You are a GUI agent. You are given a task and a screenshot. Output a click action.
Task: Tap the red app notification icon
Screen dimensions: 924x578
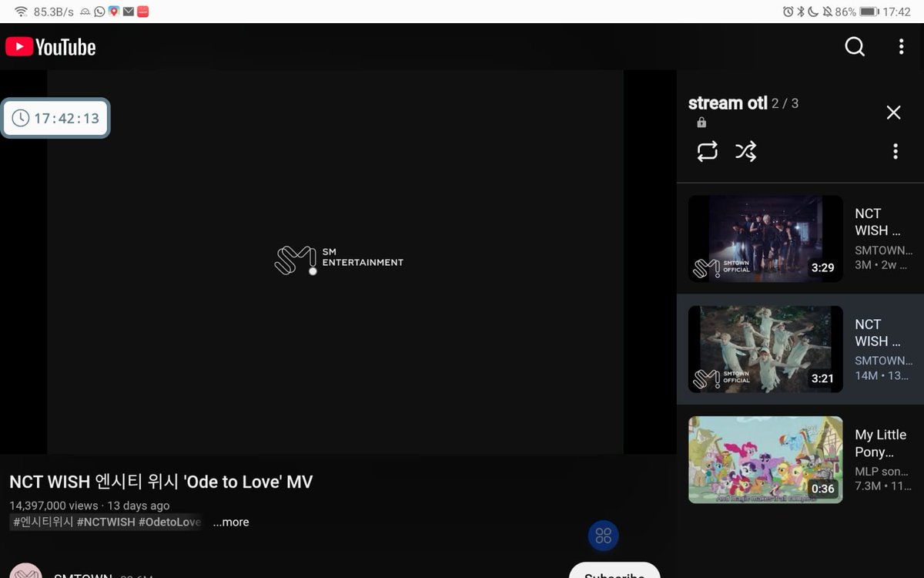click(x=143, y=12)
